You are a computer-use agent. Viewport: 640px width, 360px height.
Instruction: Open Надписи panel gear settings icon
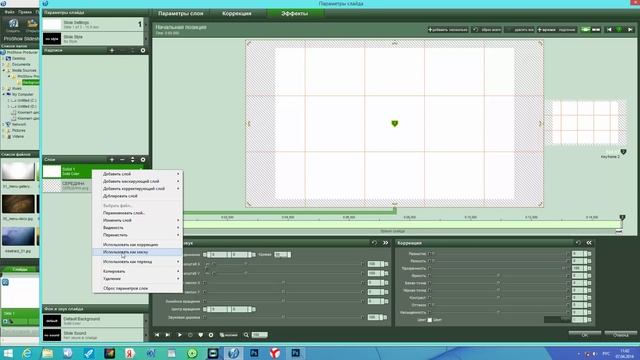(x=143, y=50)
